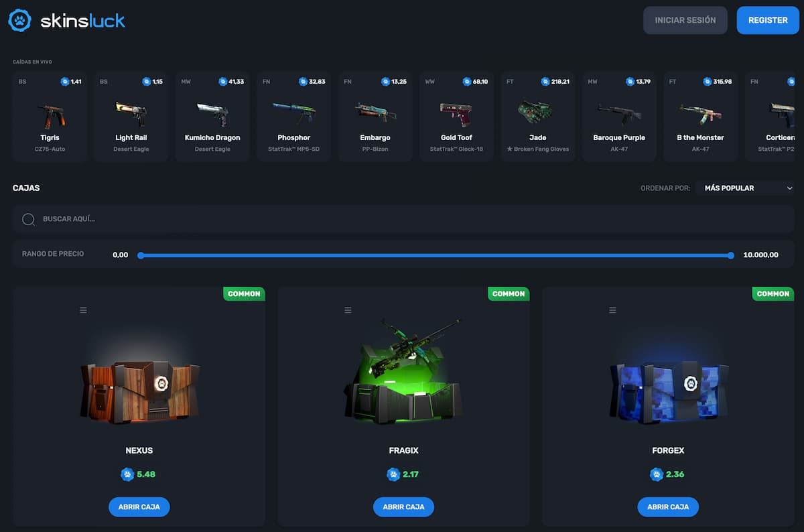Click the minimum price slider handle

141,255
